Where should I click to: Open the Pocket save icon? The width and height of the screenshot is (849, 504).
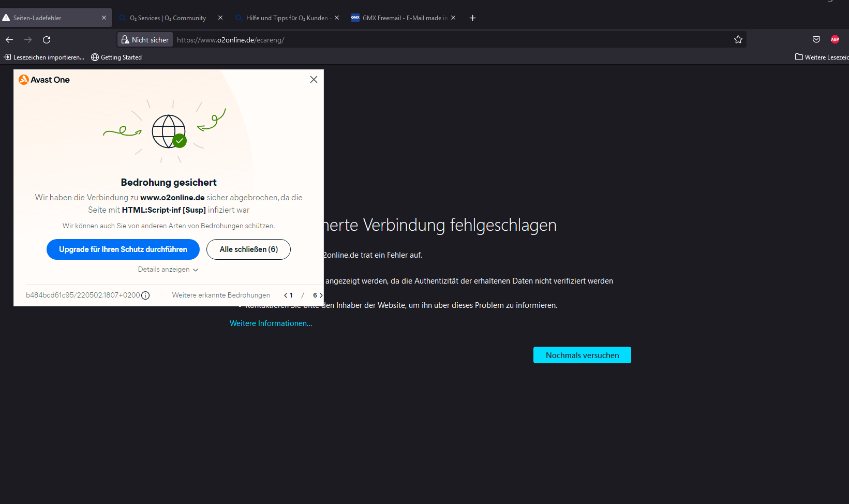(816, 40)
